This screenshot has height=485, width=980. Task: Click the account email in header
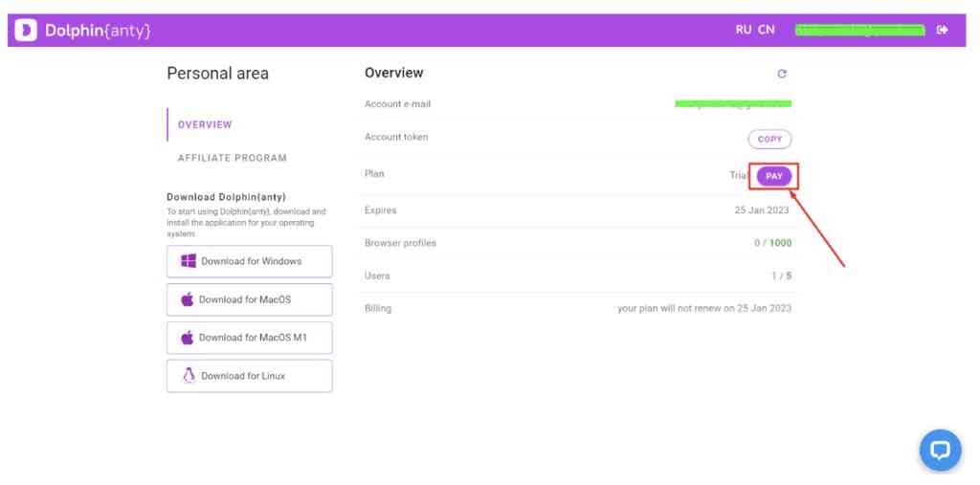coord(859,30)
